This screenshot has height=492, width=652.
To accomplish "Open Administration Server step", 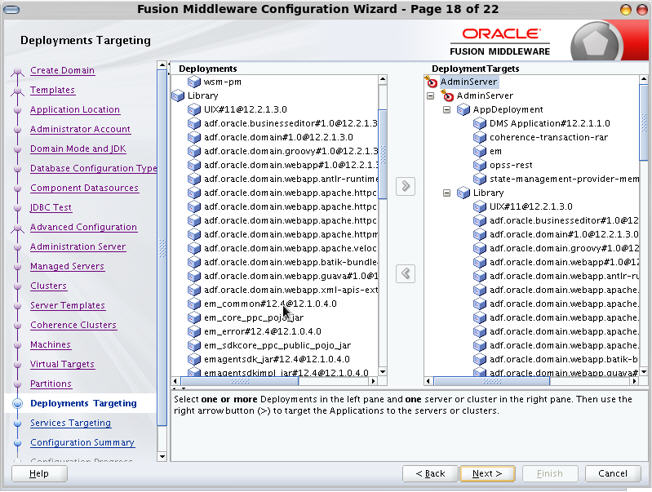I will (x=78, y=246).
